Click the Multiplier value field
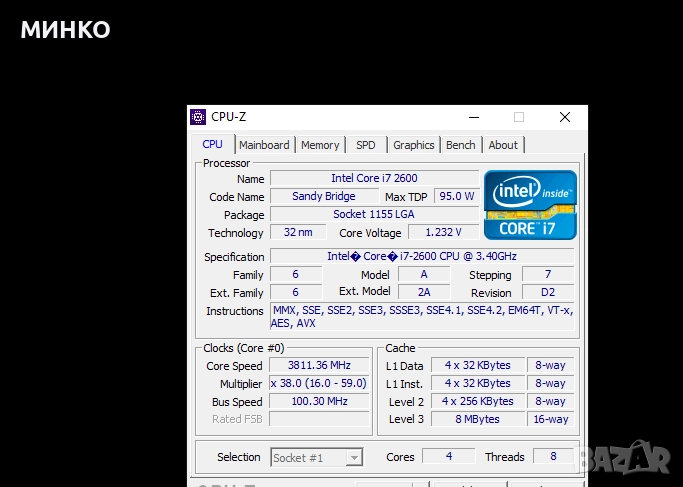Image resolution: width=683 pixels, height=487 pixels. pyautogui.click(x=320, y=384)
